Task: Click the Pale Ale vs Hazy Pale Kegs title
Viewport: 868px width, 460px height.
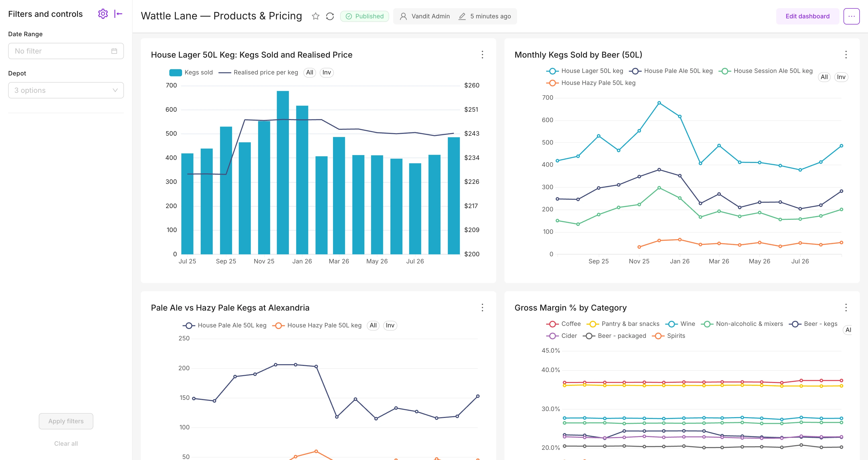Action: (230, 308)
